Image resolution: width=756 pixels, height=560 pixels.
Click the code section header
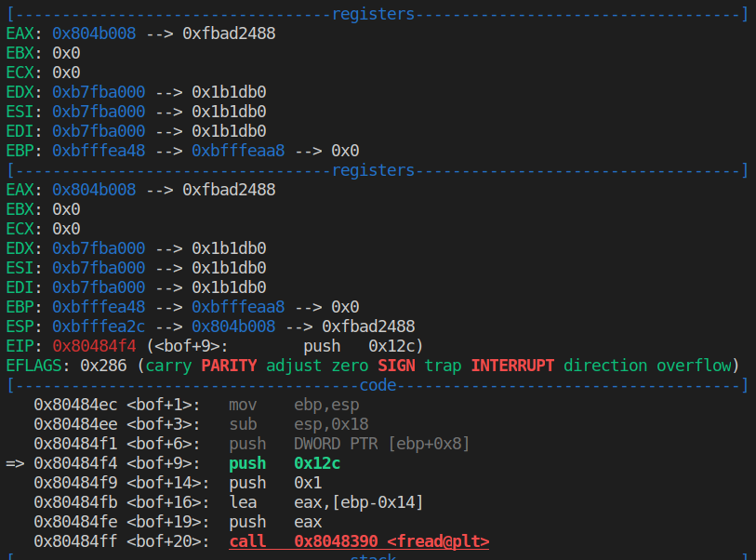(x=377, y=385)
